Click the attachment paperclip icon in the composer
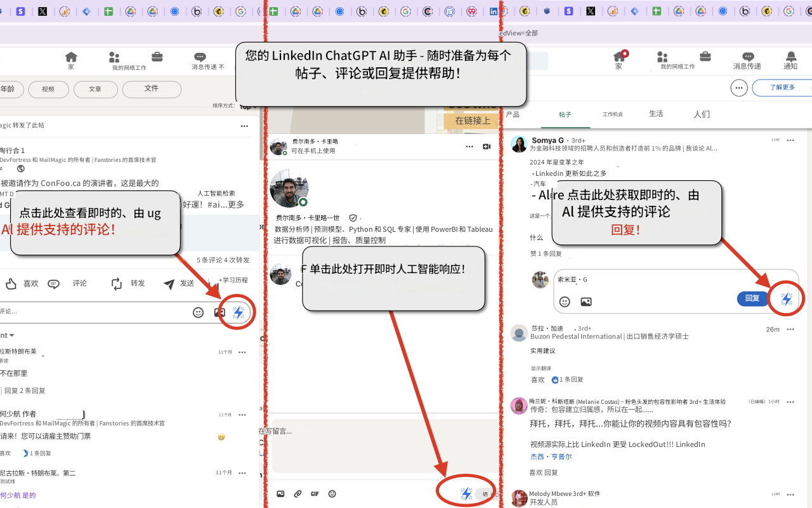 [x=298, y=493]
